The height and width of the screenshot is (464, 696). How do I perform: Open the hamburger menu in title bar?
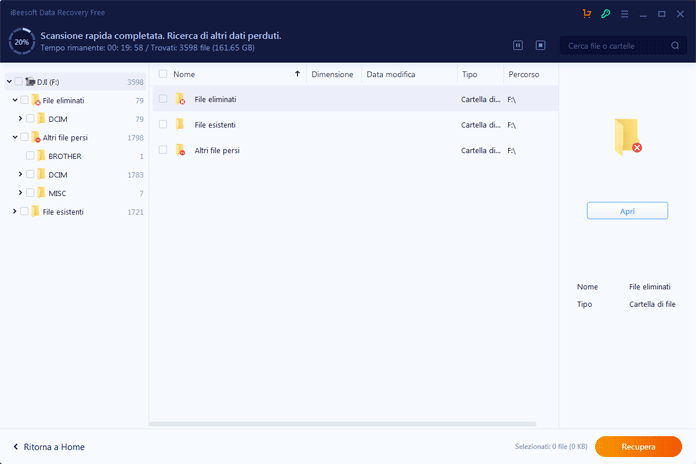point(624,14)
